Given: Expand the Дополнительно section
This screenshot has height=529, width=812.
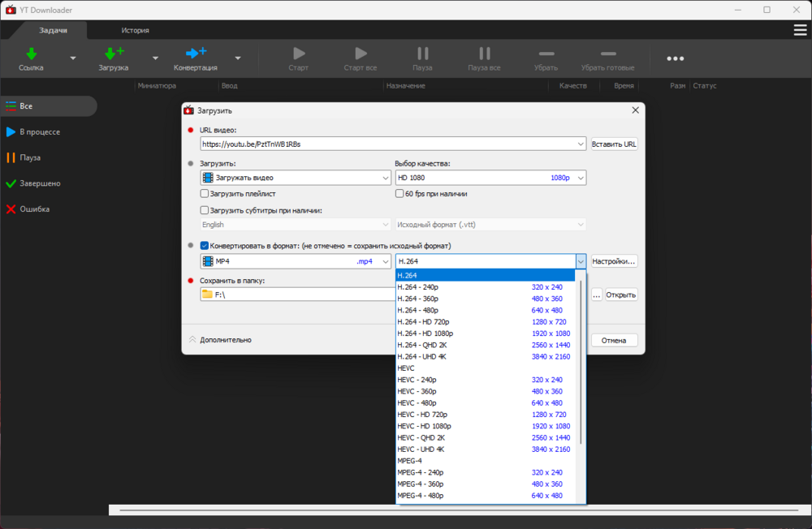Looking at the screenshot, I should pyautogui.click(x=219, y=340).
